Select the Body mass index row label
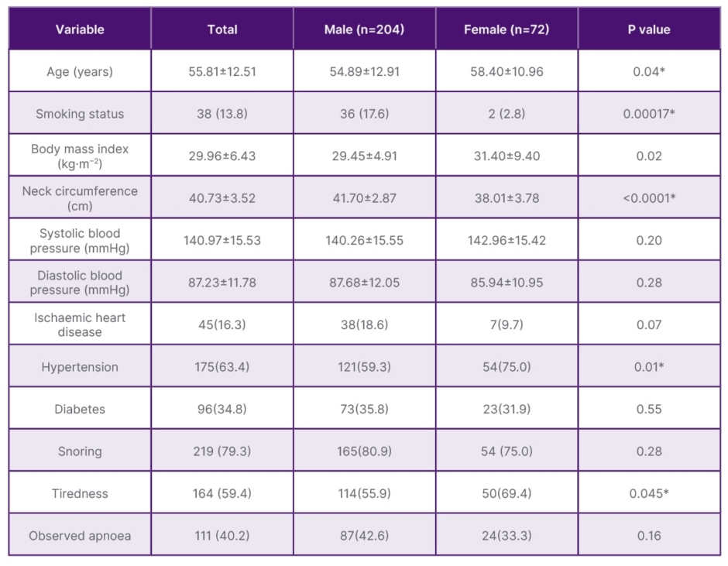 coord(80,156)
